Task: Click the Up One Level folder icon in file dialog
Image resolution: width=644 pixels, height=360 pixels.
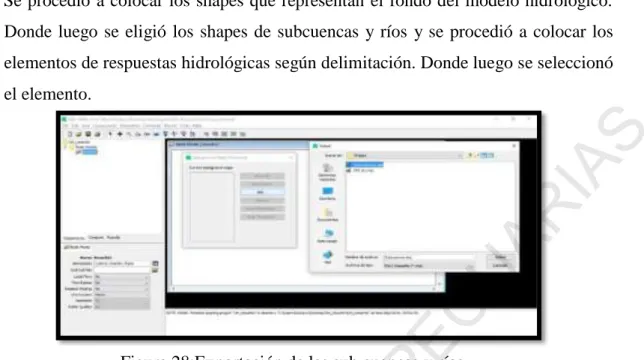Action: [470, 156]
